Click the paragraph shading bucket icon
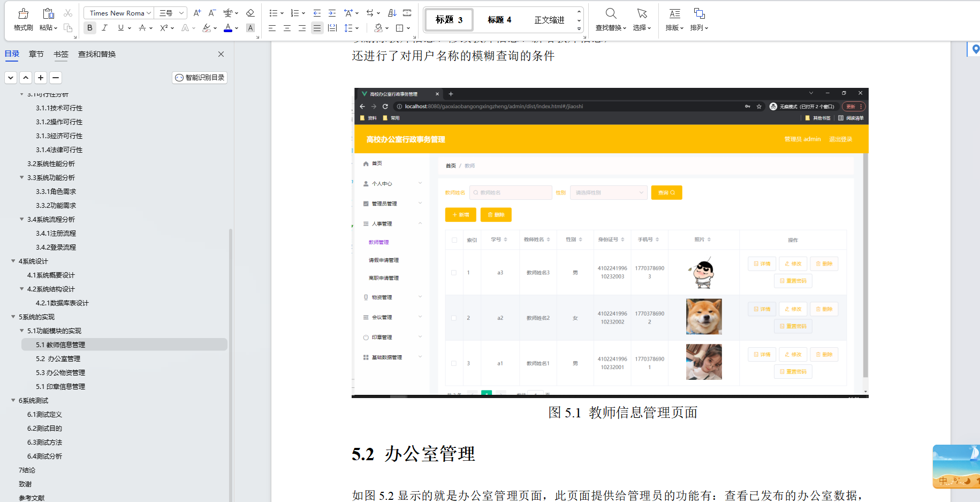The image size is (980, 502). [x=378, y=28]
